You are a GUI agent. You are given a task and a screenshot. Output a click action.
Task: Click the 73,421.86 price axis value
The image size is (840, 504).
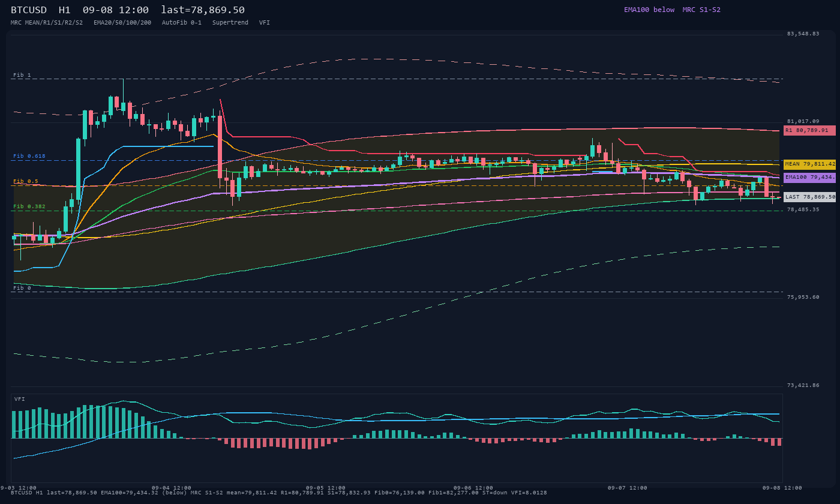point(803,385)
